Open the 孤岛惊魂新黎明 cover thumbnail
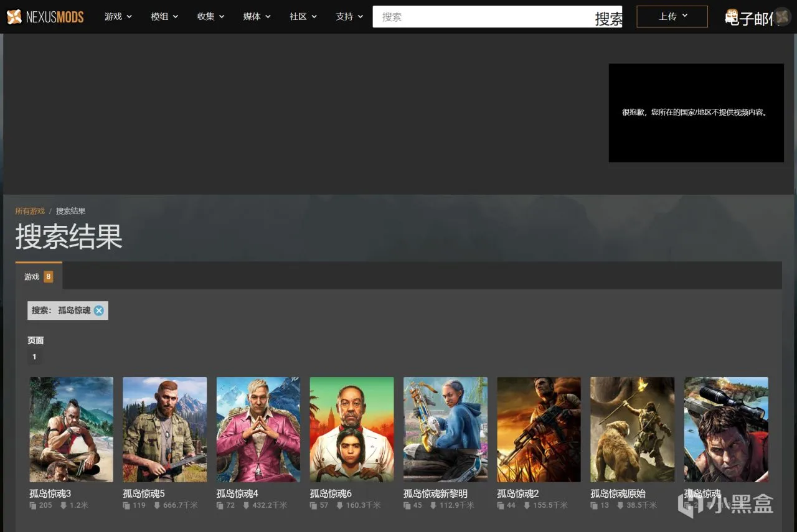 [x=445, y=429]
